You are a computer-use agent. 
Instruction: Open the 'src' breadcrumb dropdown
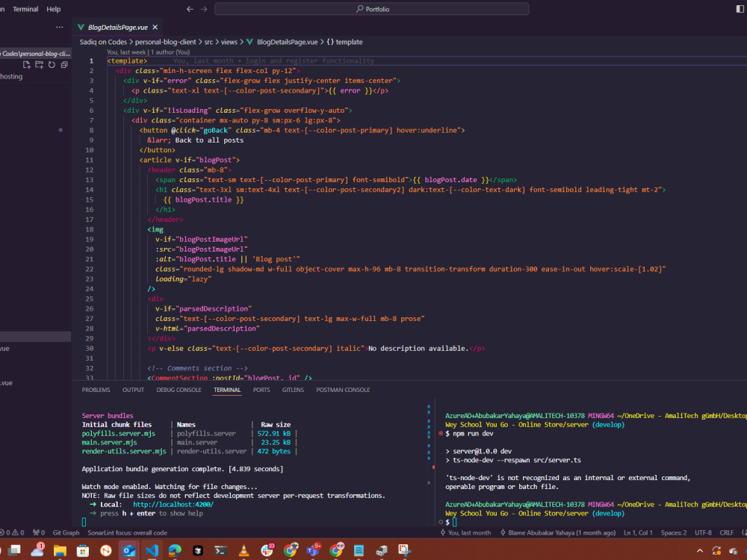(x=208, y=42)
